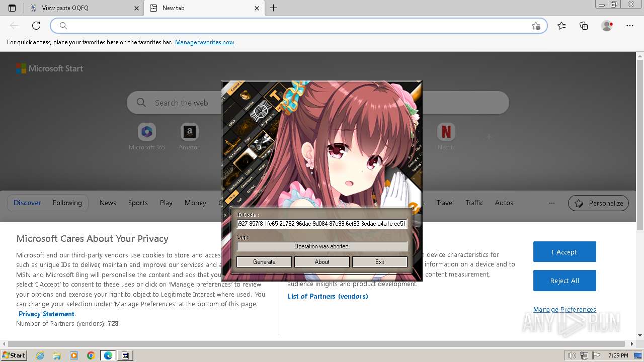This screenshot has width=644, height=362.
Task: Click the browser back arrow
Action: [x=14, y=26]
